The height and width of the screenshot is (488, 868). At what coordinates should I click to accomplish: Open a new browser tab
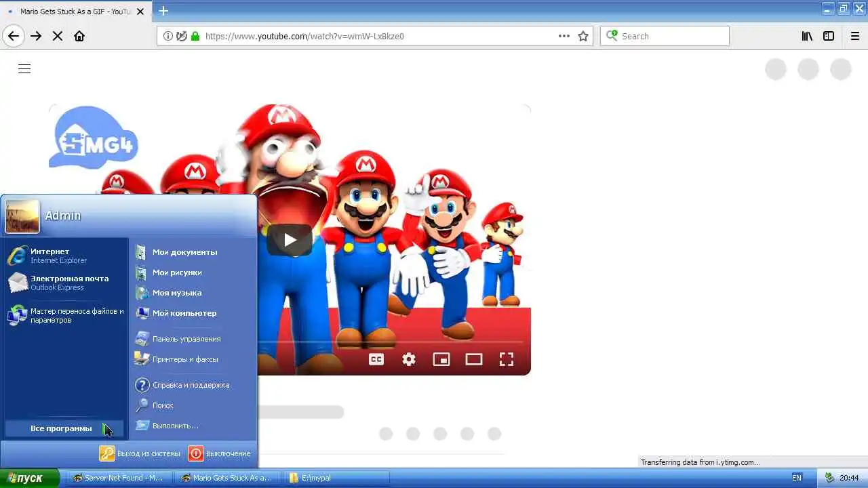163,11
